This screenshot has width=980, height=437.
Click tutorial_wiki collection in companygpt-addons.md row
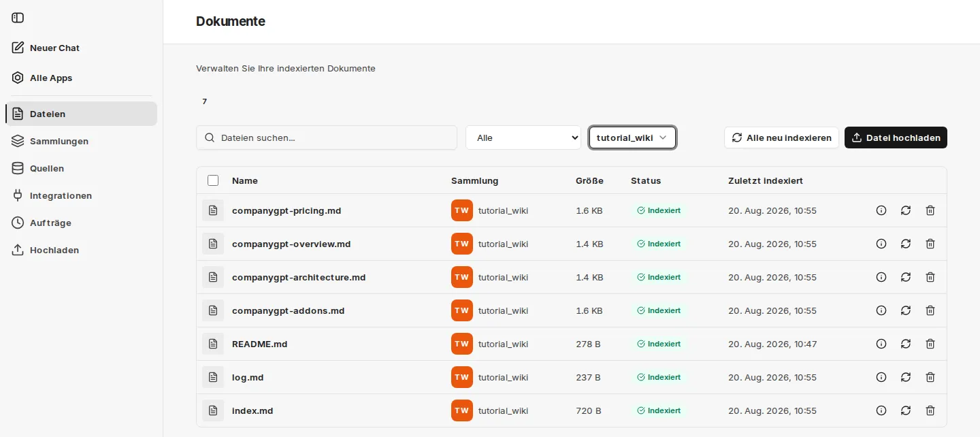click(x=503, y=310)
